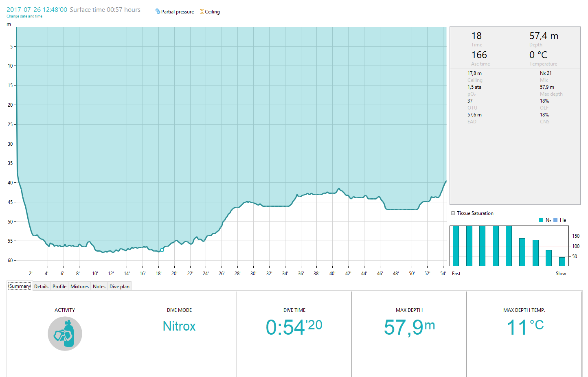Click the Nitrox dive mode value
588x377 pixels.
click(179, 326)
